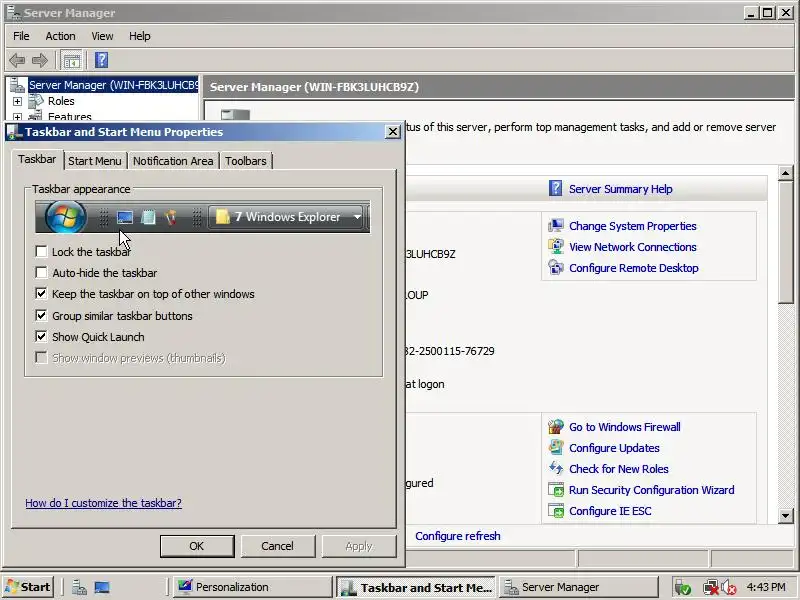Viewport: 800px width, 600px height.
Task: Click the Windows orb in taskbar preview image
Action: coord(65,217)
